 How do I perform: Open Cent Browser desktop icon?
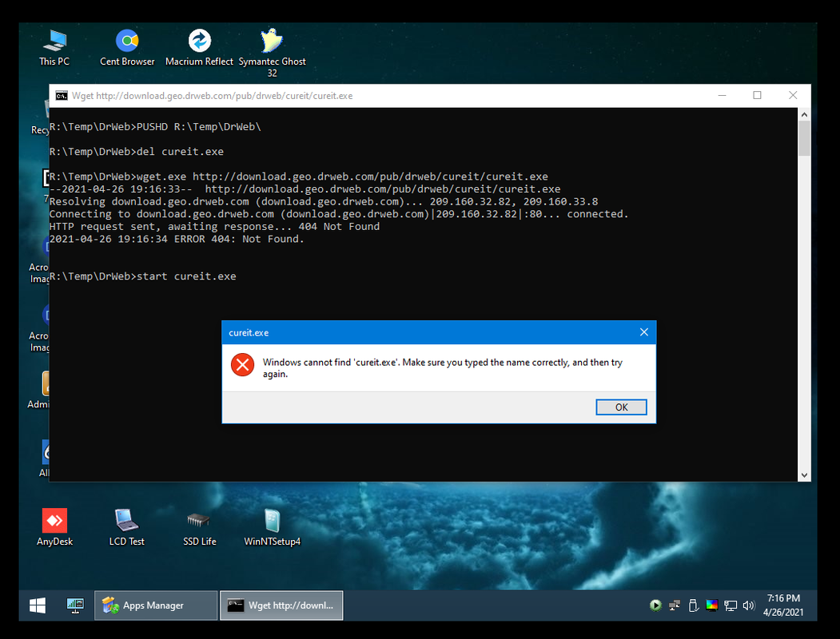(x=127, y=48)
